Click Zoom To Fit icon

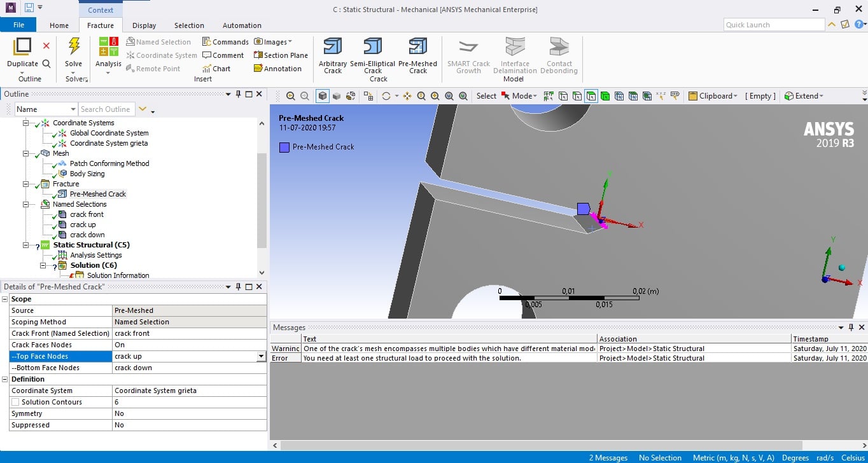point(449,96)
